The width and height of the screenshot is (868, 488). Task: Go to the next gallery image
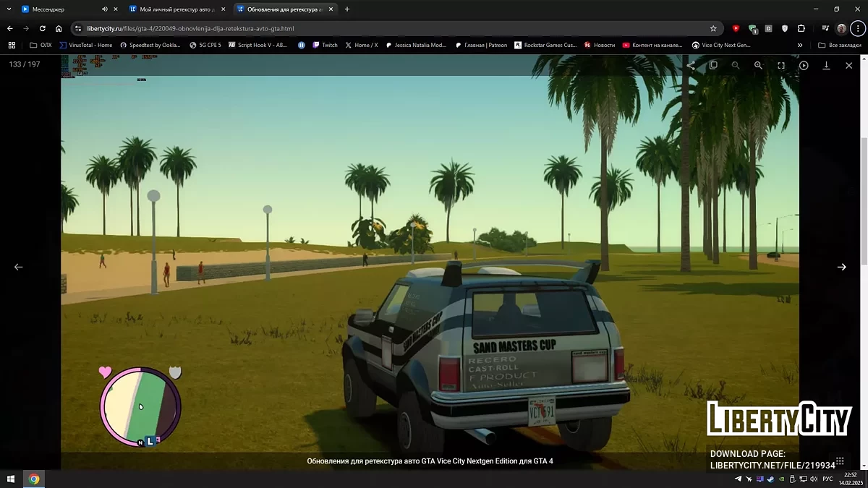pos(841,267)
